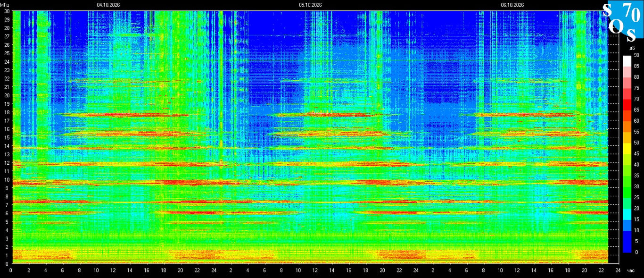Click the 75 value on the dB legend

pos(636,88)
